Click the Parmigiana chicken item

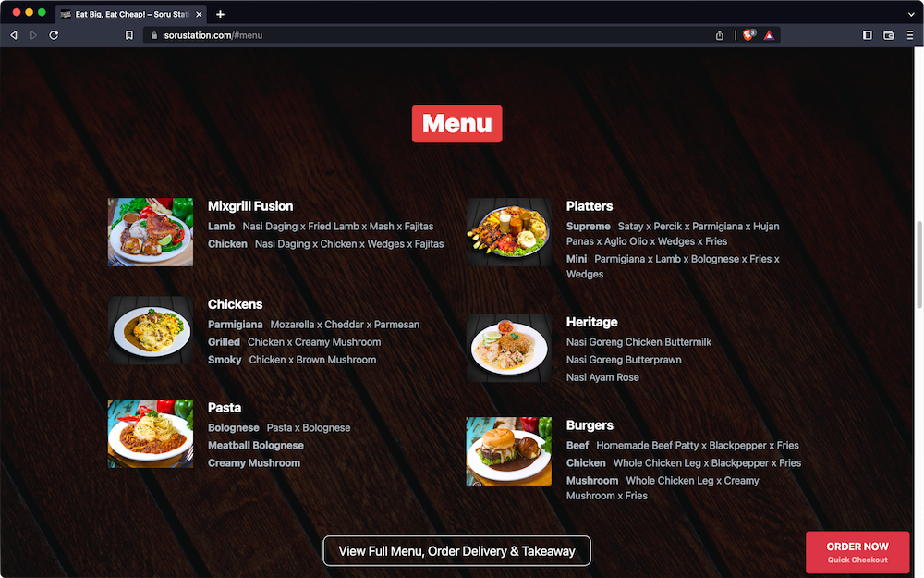coord(313,325)
